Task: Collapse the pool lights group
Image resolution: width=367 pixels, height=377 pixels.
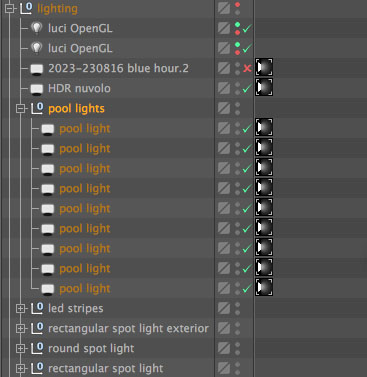Action: 21,109
